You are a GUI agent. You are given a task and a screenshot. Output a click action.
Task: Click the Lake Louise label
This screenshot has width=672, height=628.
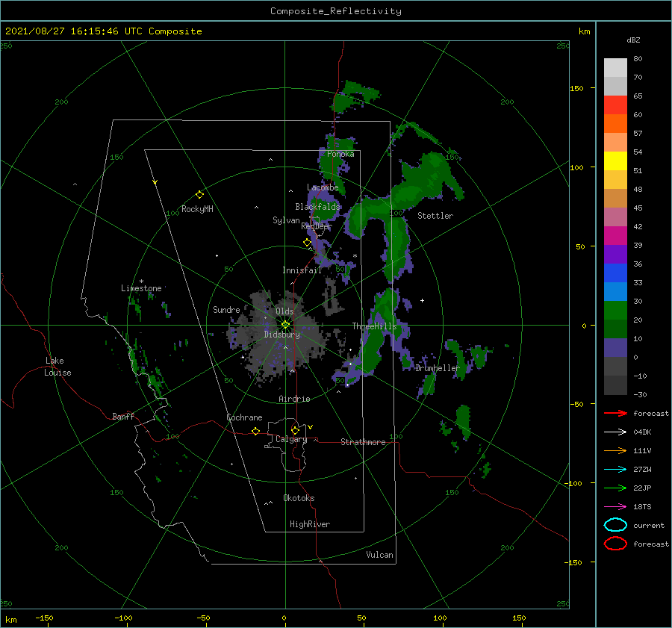click(57, 367)
